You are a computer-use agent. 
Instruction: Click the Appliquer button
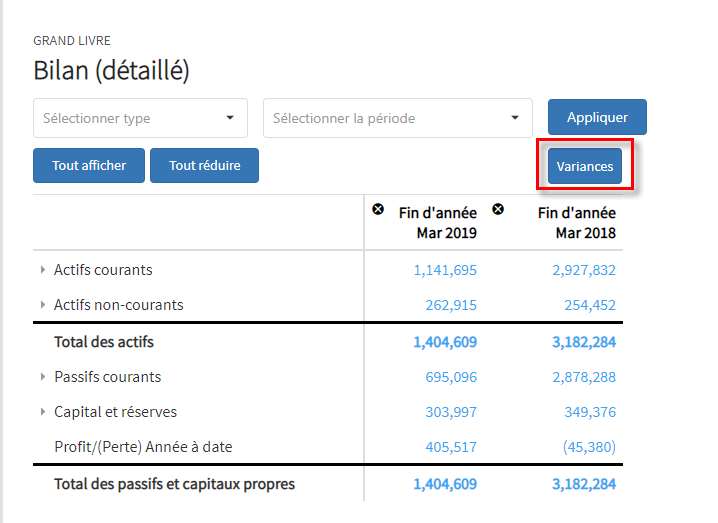597,117
